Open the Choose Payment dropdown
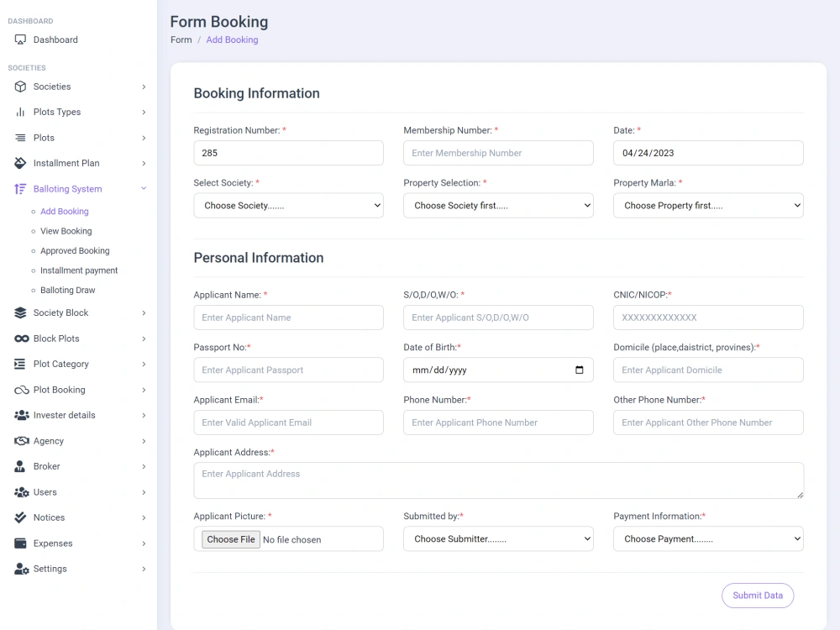Image resolution: width=840 pixels, height=630 pixels. coord(708,539)
